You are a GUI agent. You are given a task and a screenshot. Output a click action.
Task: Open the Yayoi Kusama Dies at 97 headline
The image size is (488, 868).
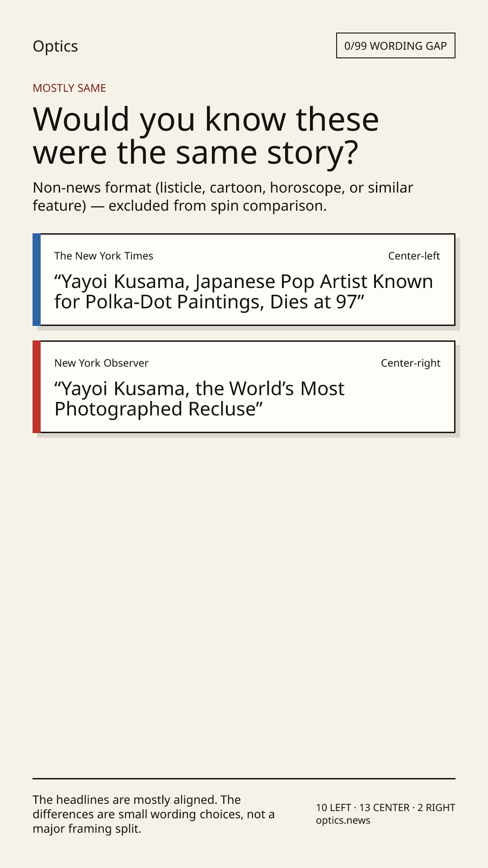click(244, 292)
